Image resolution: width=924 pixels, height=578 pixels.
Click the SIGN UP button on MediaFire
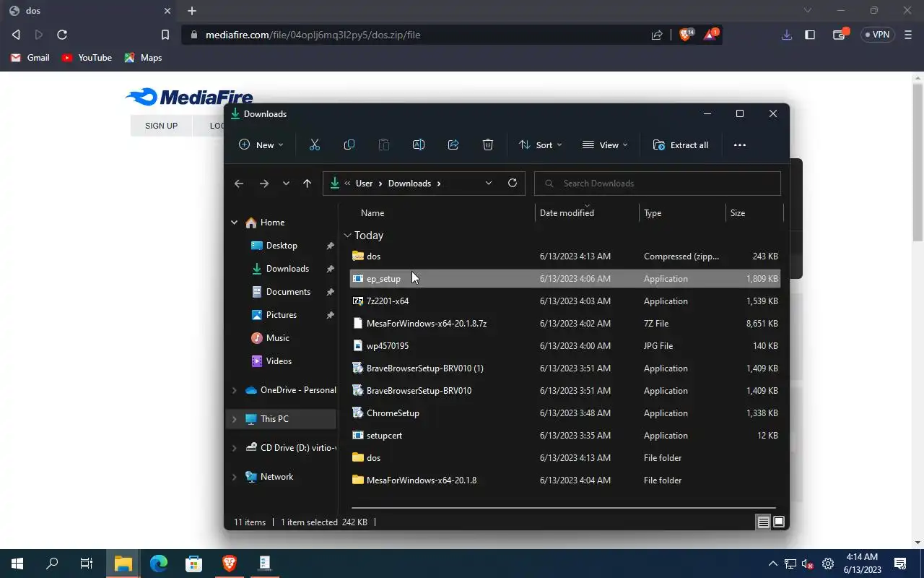point(161,126)
